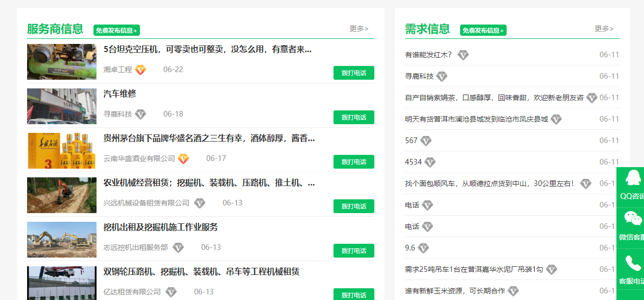Open the 需求25吨吊车 demand post

473,269
